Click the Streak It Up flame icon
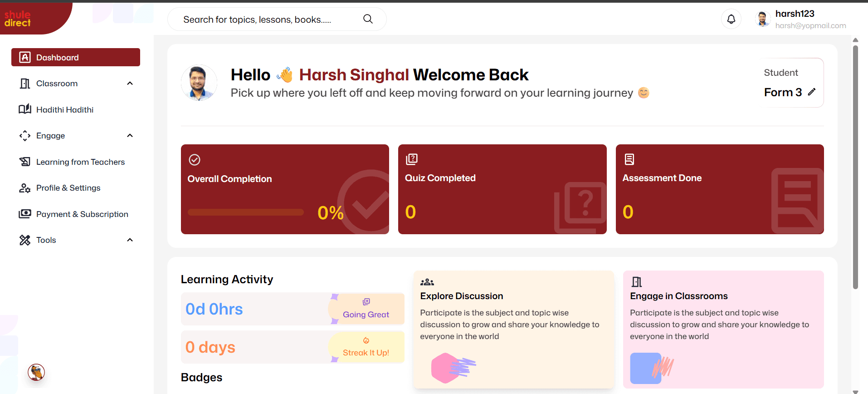This screenshot has height=394, width=868. (366, 340)
